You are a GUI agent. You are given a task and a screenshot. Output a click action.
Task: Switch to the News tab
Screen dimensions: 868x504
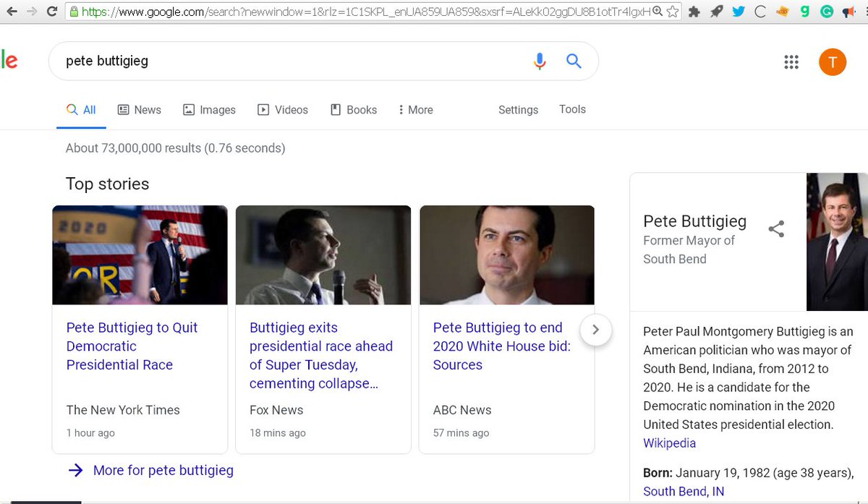[140, 110]
